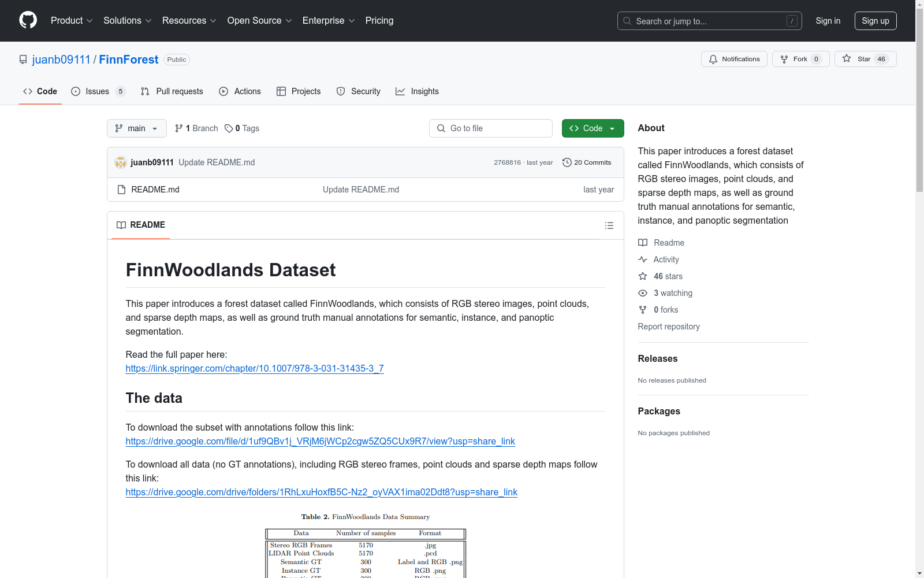
Task: Open the FinnForest repository name link
Action: pyautogui.click(x=129, y=60)
